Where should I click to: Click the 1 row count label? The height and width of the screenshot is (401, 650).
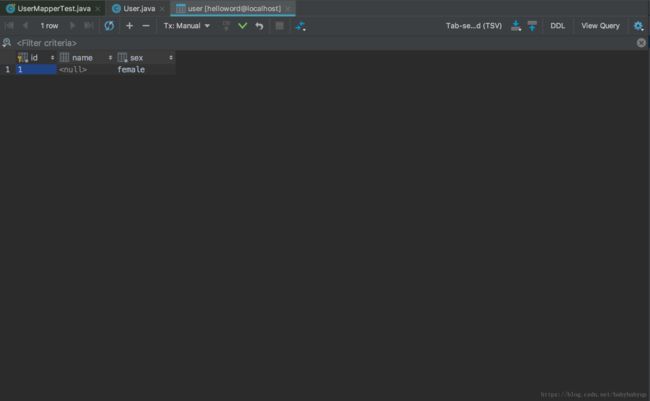(49, 26)
